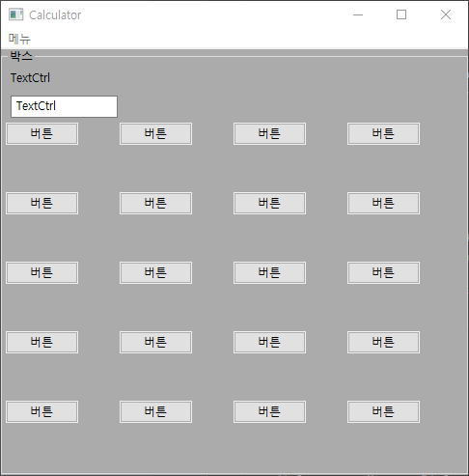Screen dimensions: 469x476
Task: Select the 버튼 in second row, first column
Action: [41, 203]
